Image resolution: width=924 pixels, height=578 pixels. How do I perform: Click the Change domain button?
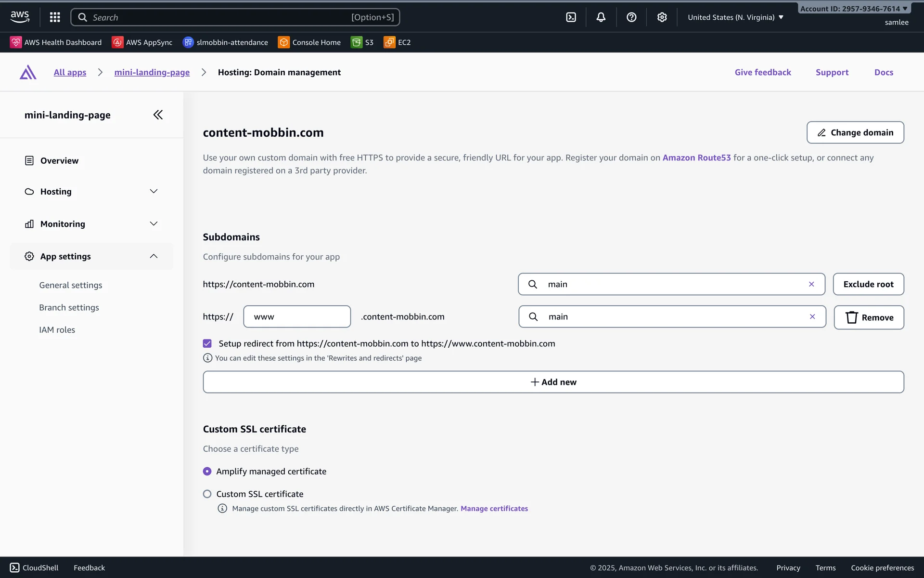pos(855,132)
